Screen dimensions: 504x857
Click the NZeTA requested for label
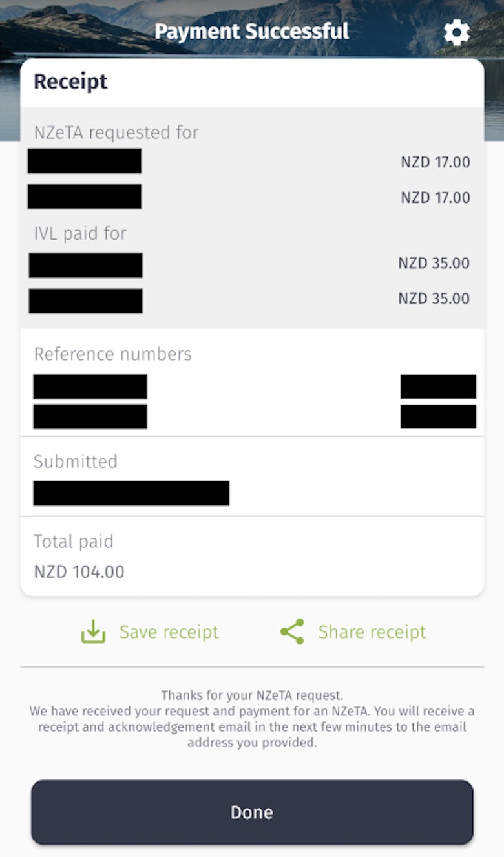[x=116, y=132]
